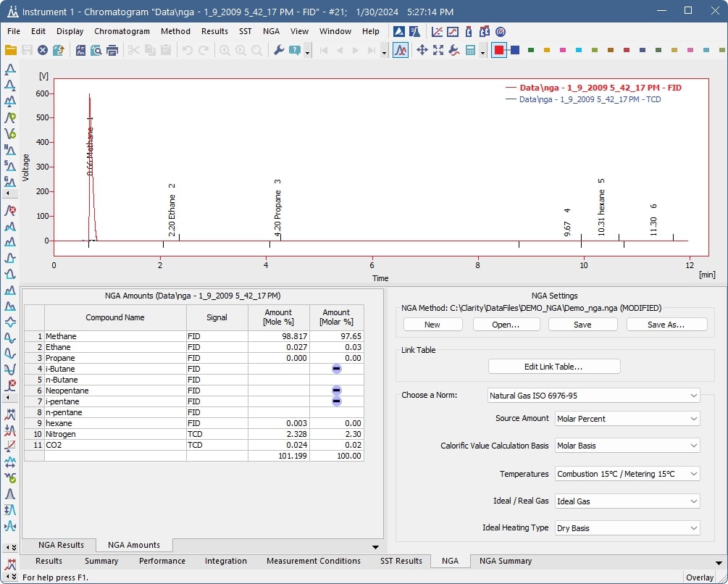Click the wrench settings icon in toolbar
728x584 pixels.
(279, 51)
